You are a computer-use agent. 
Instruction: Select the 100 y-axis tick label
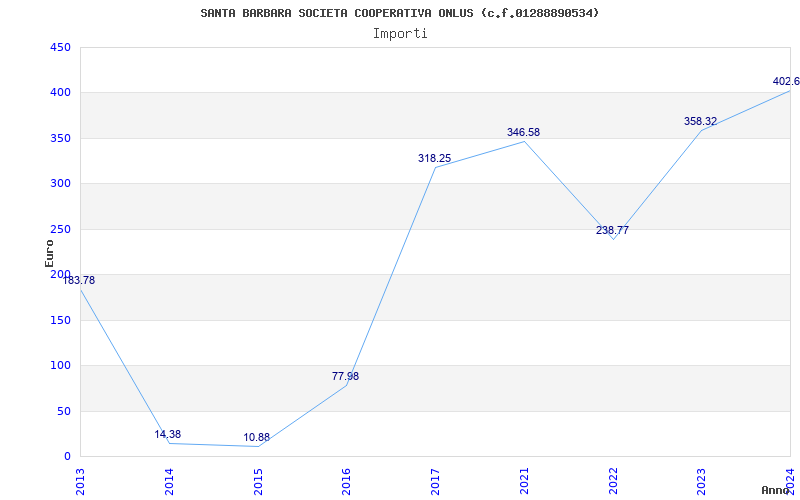[60, 366]
